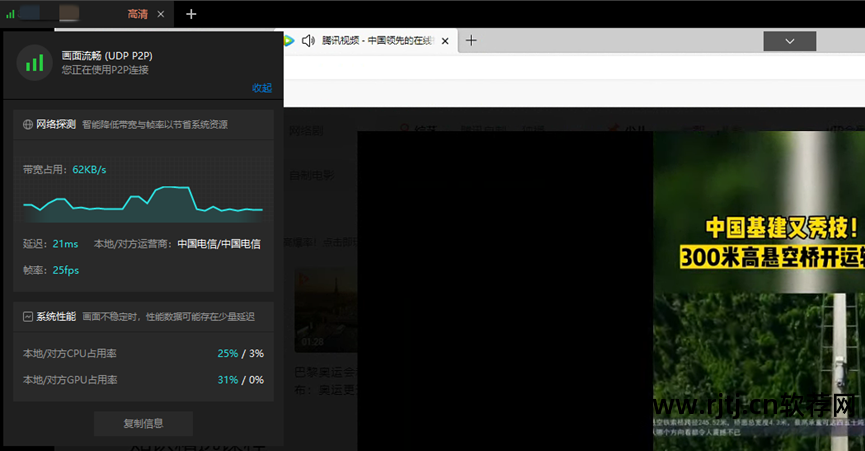Click the 复制信息 button
Image resolution: width=865 pixels, height=451 pixels.
143,423
